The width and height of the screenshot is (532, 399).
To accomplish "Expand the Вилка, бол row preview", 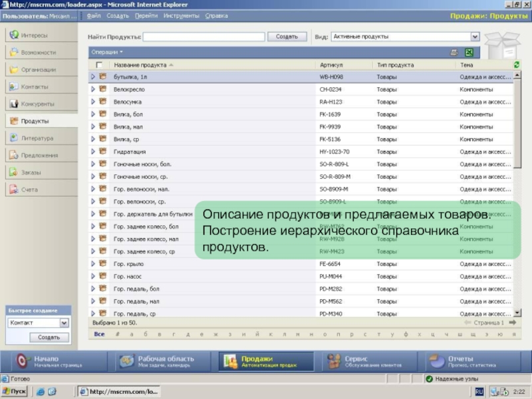I will [93, 114].
